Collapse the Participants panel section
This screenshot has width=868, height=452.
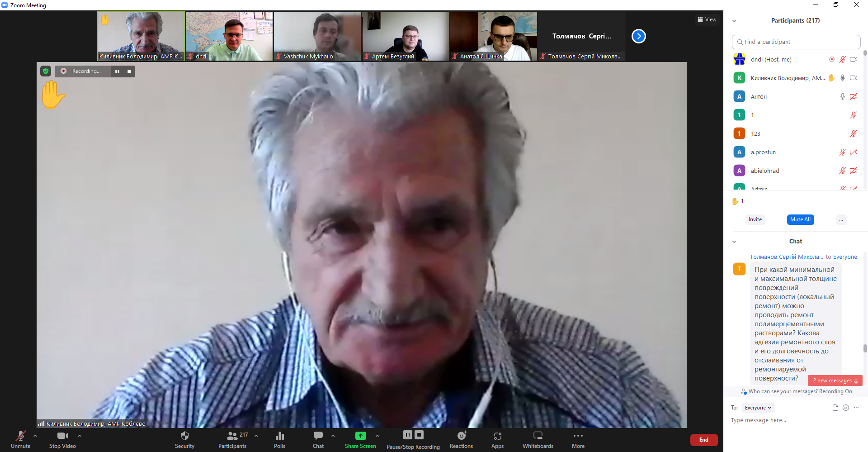tap(734, 21)
